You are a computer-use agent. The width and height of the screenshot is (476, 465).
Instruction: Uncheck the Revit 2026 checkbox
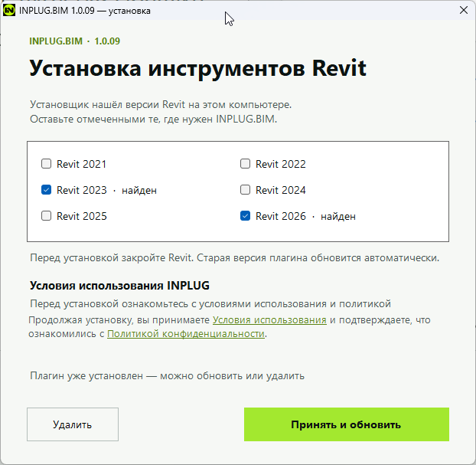click(x=245, y=216)
